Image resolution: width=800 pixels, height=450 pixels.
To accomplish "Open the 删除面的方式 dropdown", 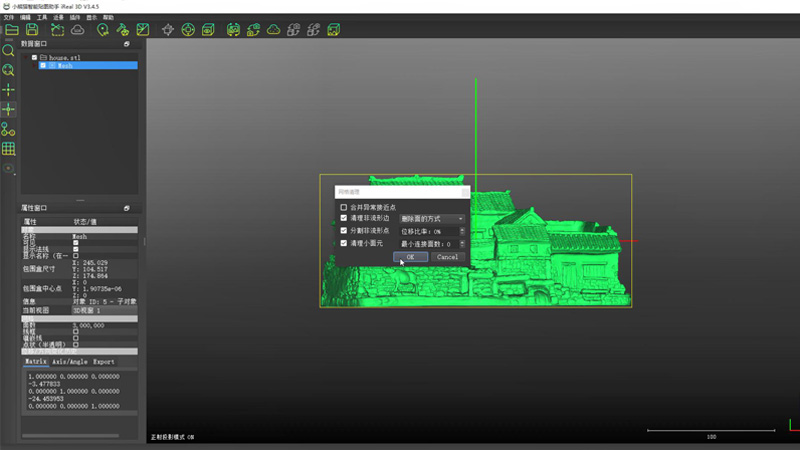I will (x=432, y=218).
